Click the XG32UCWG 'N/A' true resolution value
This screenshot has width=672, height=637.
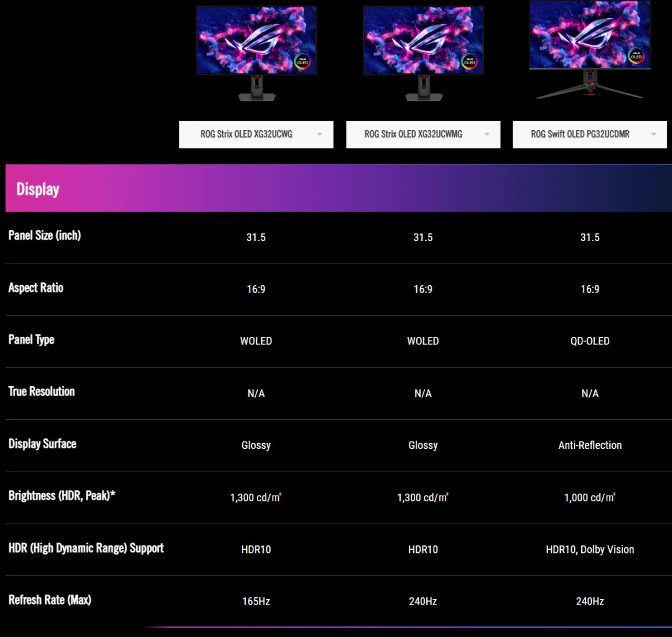pos(256,394)
